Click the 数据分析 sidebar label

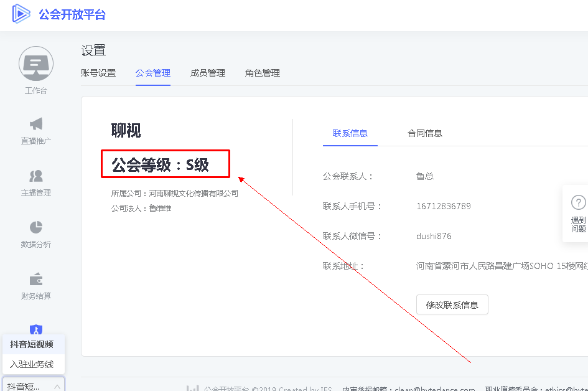(x=36, y=245)
